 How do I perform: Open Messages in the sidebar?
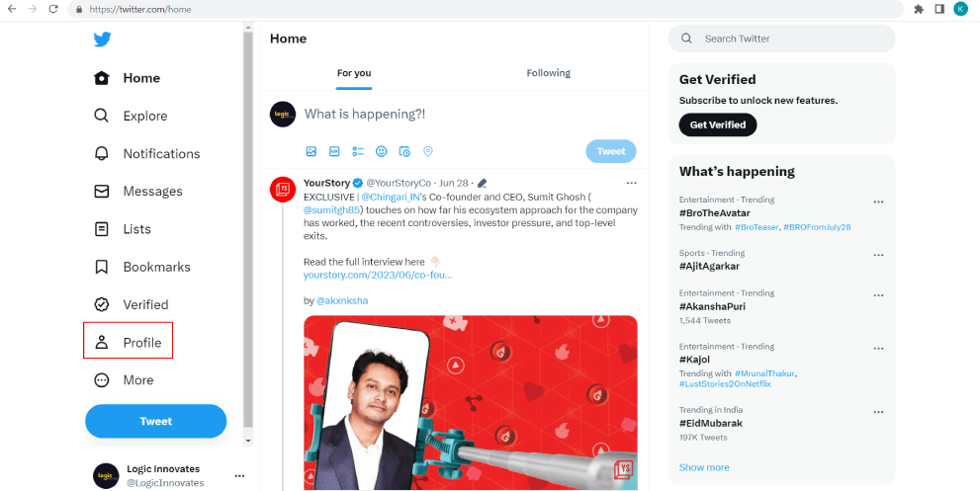pyautogui.click(x=138, y=191)
